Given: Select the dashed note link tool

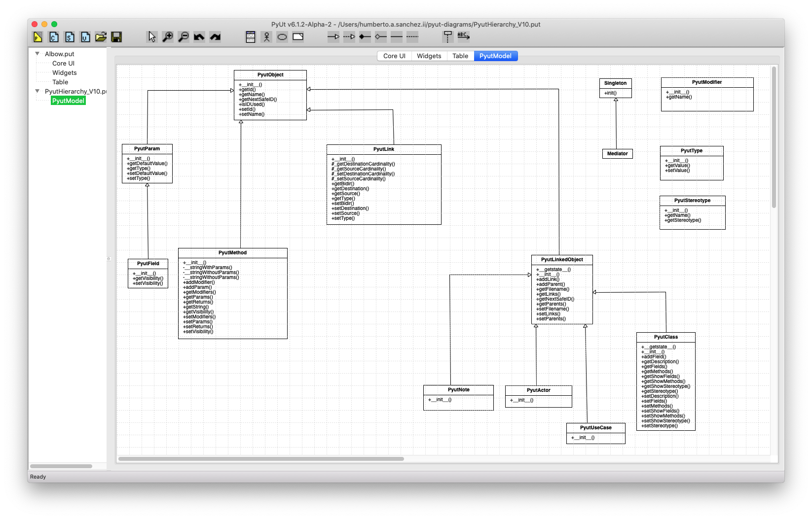Looking at the screenshot, I should pos(412,37).
